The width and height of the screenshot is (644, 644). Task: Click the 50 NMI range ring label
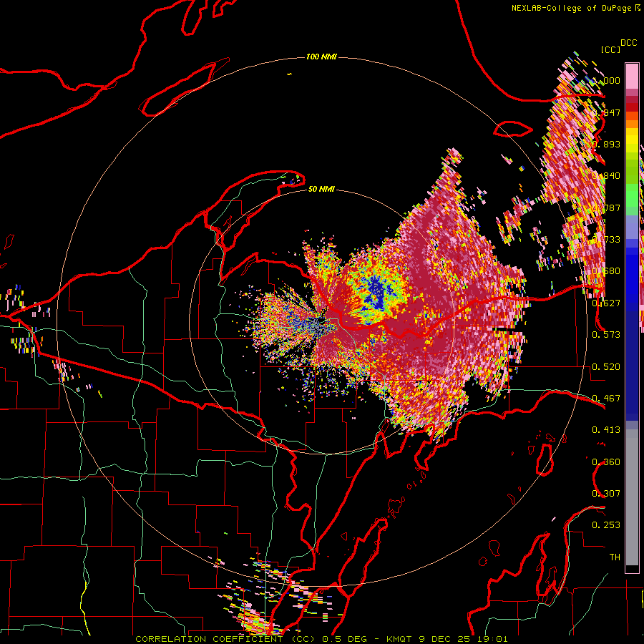click(321, 189)
